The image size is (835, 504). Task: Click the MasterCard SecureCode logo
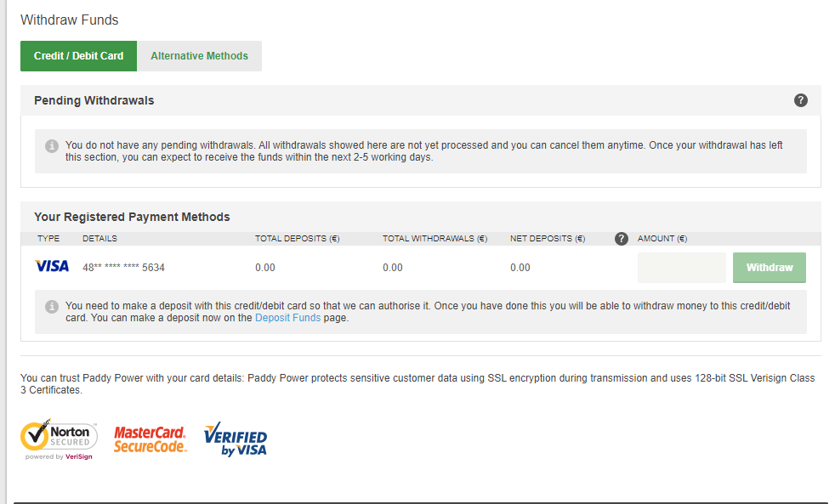point(151,439)
